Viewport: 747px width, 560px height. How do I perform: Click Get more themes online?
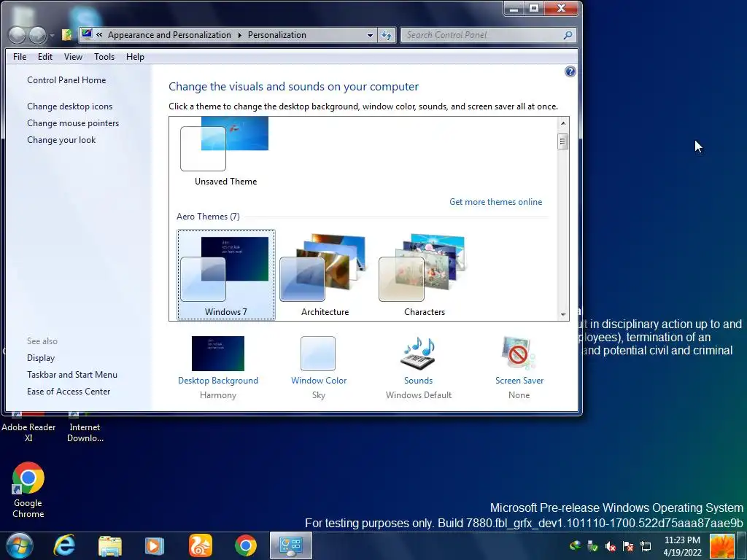click(x=495, y=201)
